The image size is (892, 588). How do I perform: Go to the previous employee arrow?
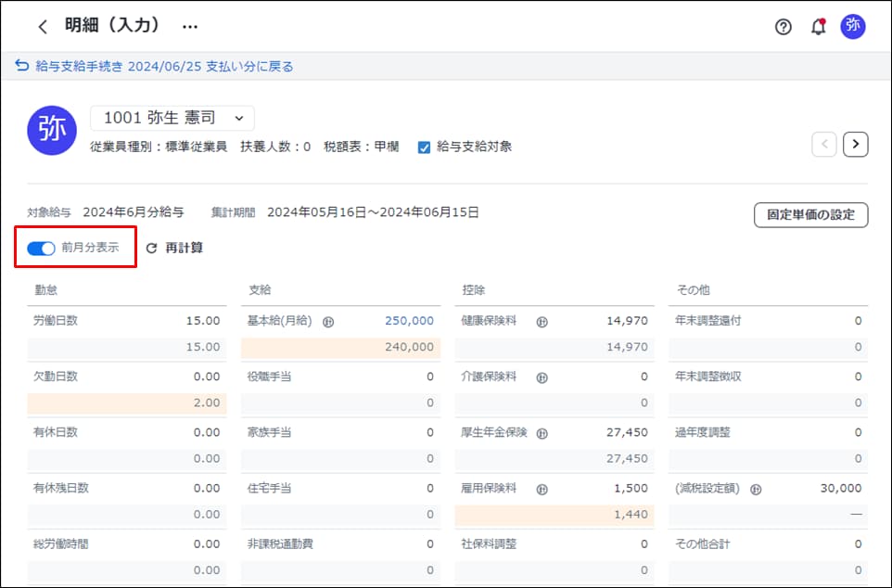click(x=824, y=145)
